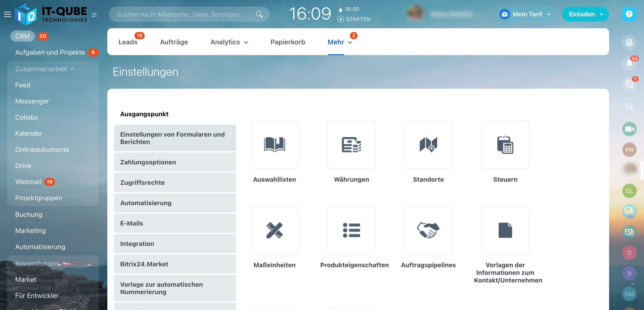Viewport: 644px width, 310px height.
Task: Open the Papierkorb tab
Action: pos(288,42)
